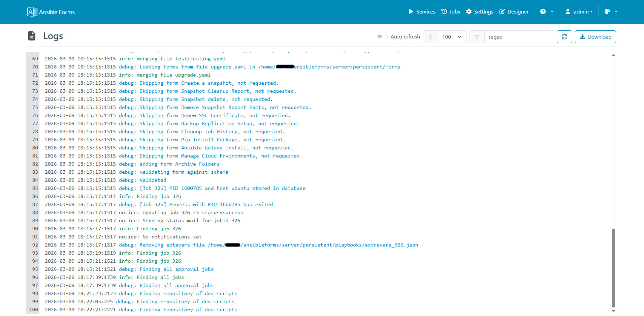Open the theme palette icon
This screenshot has width=644, height=316.
click(x=607, y=11)
